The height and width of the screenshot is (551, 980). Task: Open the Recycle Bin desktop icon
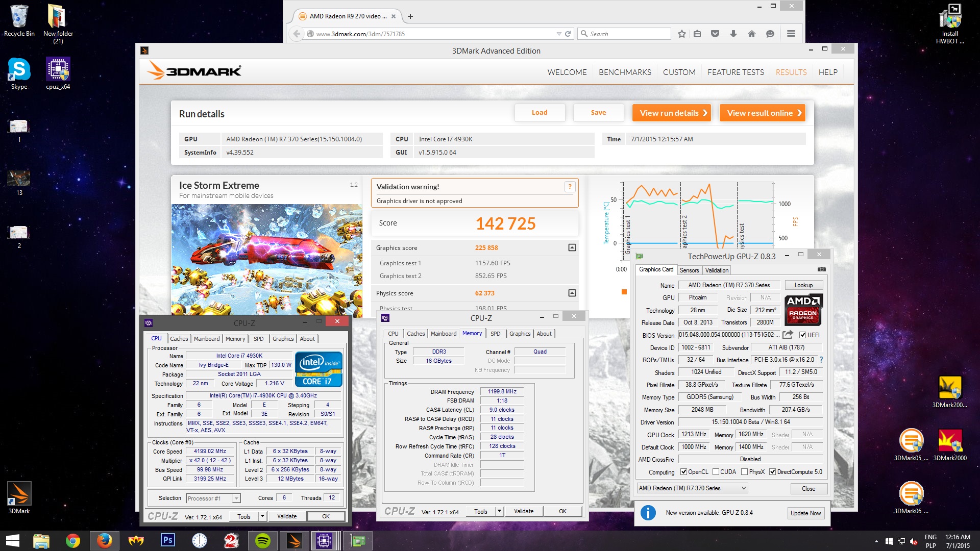point(19,20)
